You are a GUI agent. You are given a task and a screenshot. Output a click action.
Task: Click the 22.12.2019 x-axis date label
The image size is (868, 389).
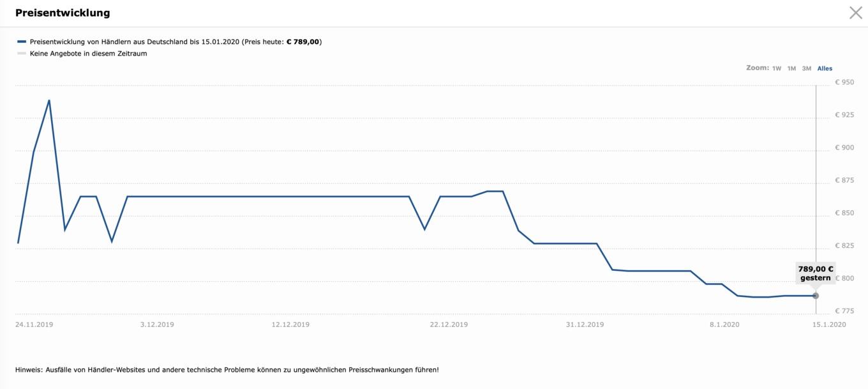click(x=449, y=324)
